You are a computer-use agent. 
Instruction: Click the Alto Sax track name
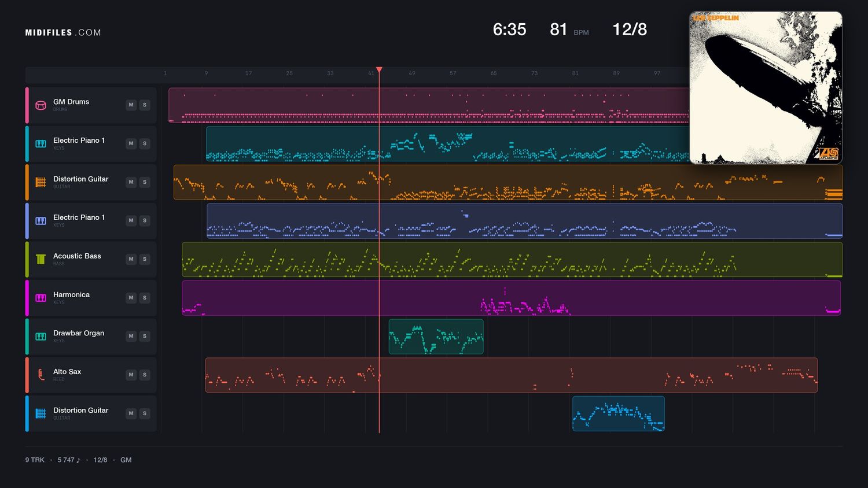[x=67, y=372]
